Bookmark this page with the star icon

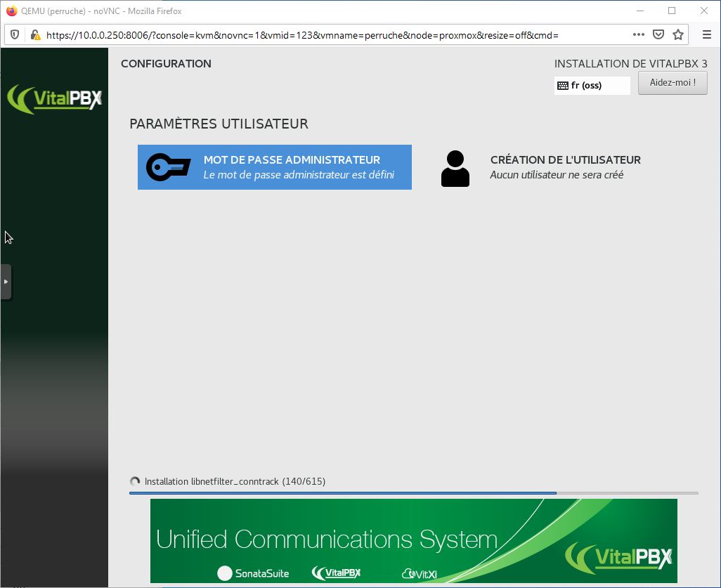[x=678, y=34]
